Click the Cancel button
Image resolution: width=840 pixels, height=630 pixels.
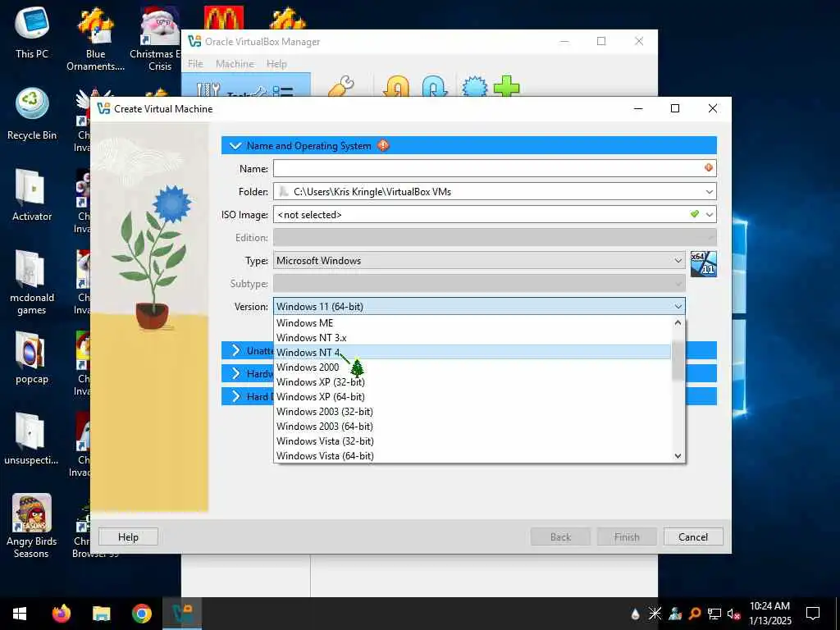click(x=693, y=536)
